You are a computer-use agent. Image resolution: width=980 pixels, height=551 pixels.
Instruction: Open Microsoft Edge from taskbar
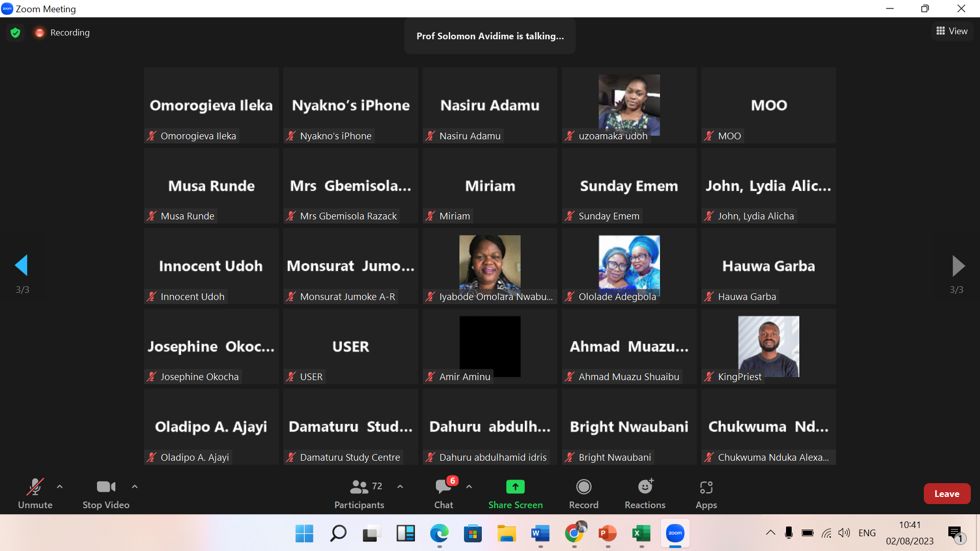(x=439, y=534)
